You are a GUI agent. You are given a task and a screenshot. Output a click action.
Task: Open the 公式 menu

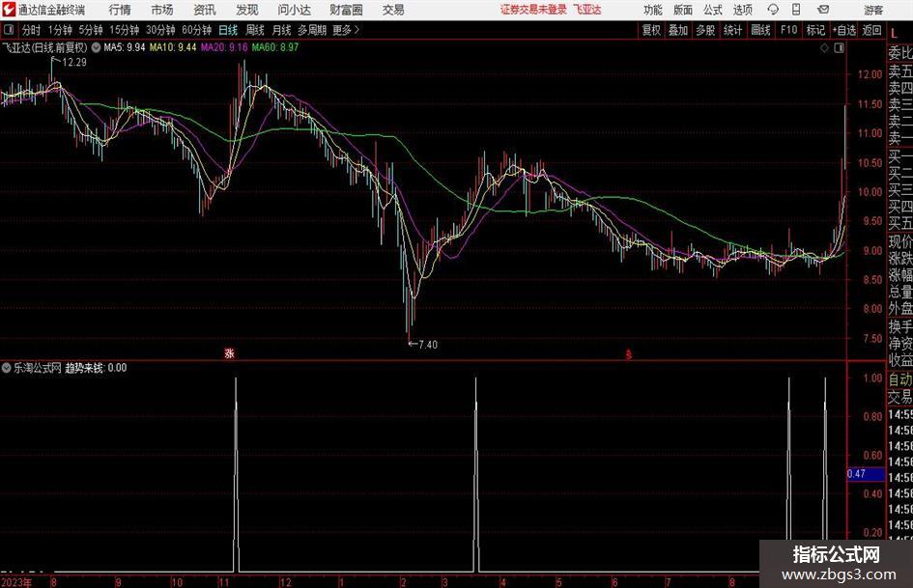pyautogui.click(x=713, y=10)
